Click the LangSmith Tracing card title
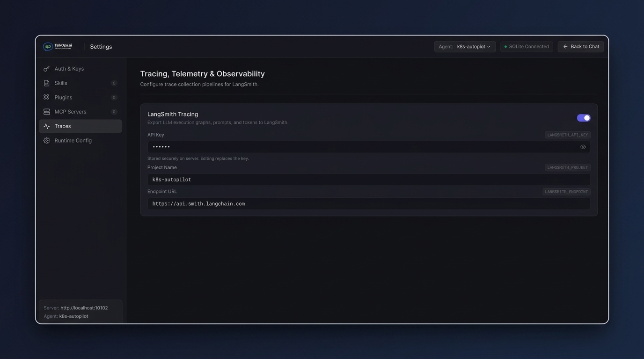 click(x=173, y=114)
